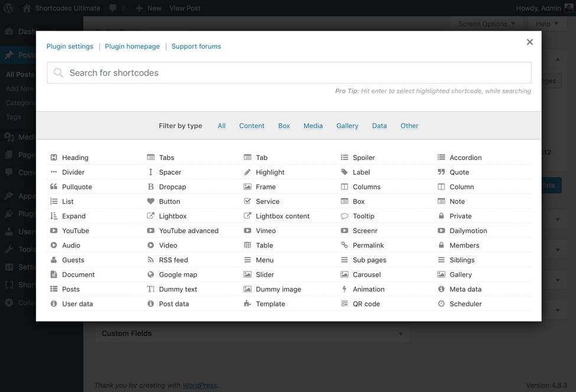This screenshot has width=576, height=392.
Task: Open the Screen Options dropdown
Action: (x=487, y=24)
